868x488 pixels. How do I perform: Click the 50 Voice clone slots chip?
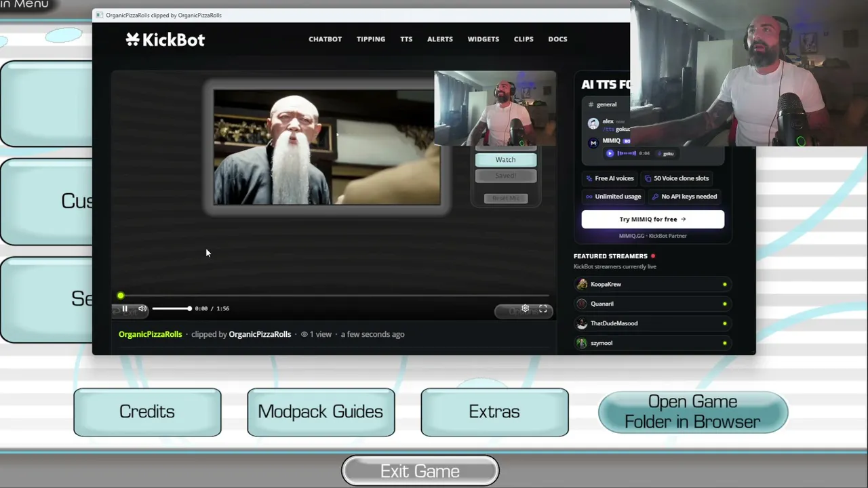[677, 178]
